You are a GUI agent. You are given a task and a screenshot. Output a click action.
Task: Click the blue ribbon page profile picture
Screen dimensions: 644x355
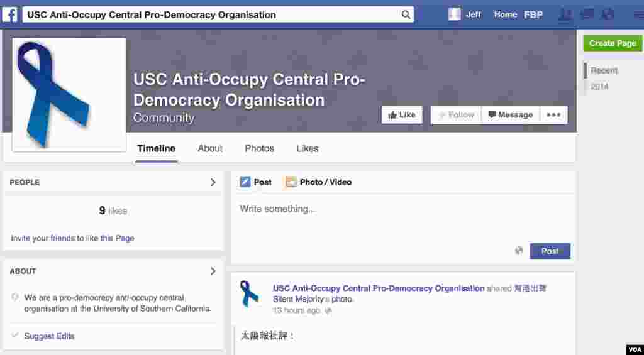[x=69, y=94]
